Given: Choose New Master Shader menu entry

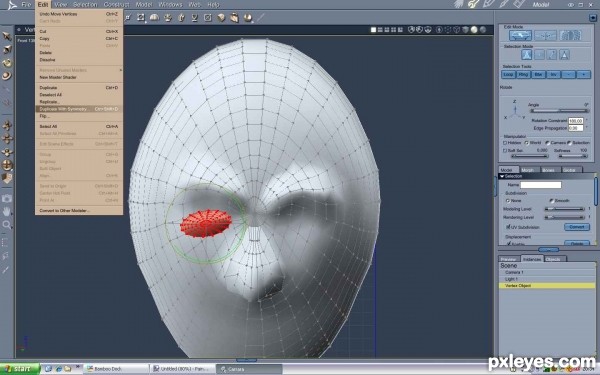Looking at the screenshot, I should tap(79, 77).
